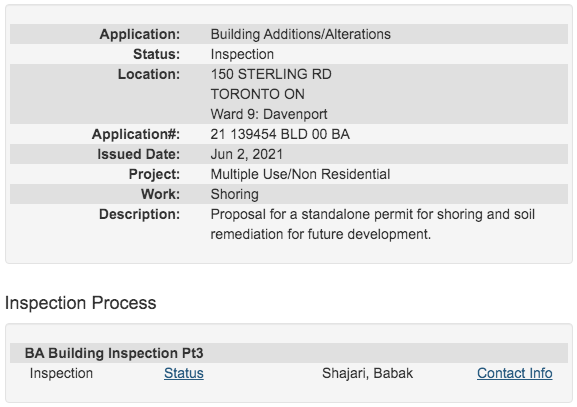Click the Inspection row label under Pt3

[61, 373]
